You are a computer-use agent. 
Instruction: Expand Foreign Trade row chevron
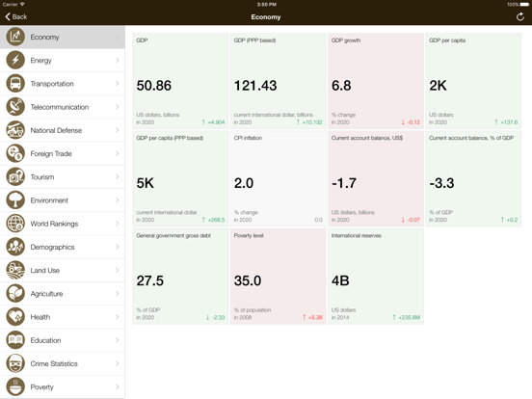click(x=118, y=153)
